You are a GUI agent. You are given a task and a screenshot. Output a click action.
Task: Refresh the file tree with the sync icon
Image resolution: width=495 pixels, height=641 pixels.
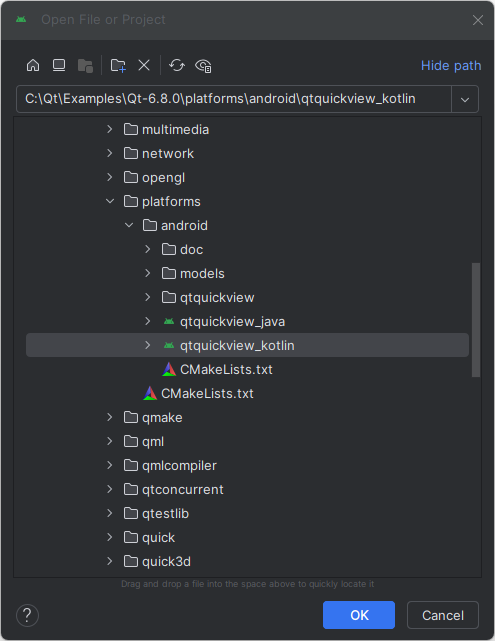click(x=177, y=65)
